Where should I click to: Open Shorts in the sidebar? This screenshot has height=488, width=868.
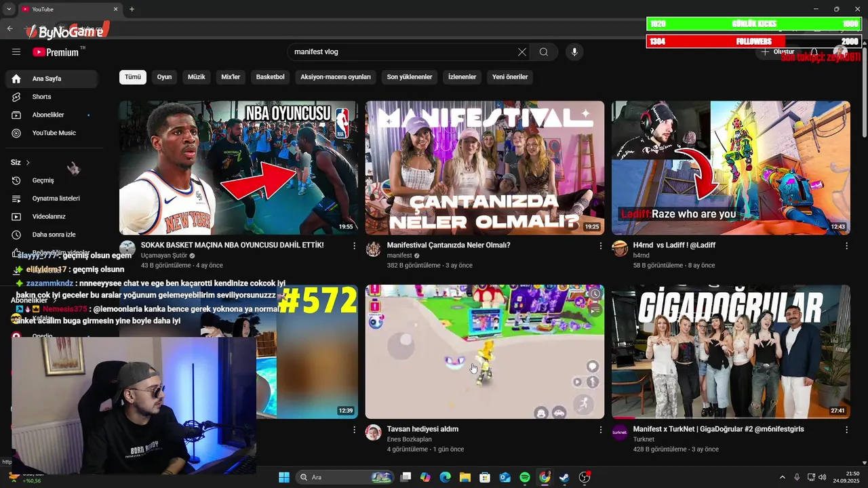(52, 97)
